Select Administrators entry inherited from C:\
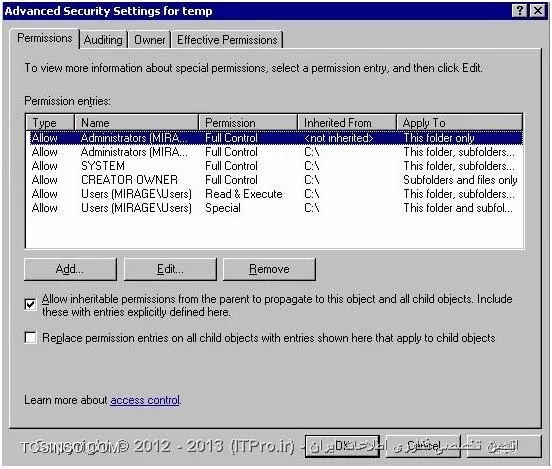Screen dimensions: 552x469 [275, 152]
